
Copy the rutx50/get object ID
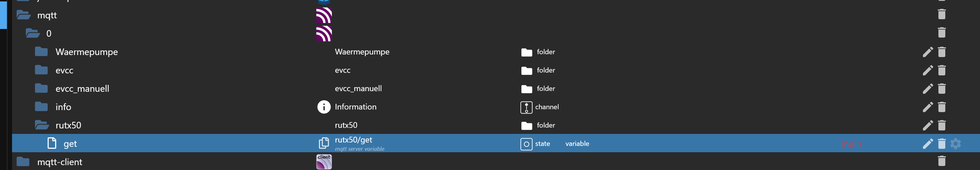point(324,143)
